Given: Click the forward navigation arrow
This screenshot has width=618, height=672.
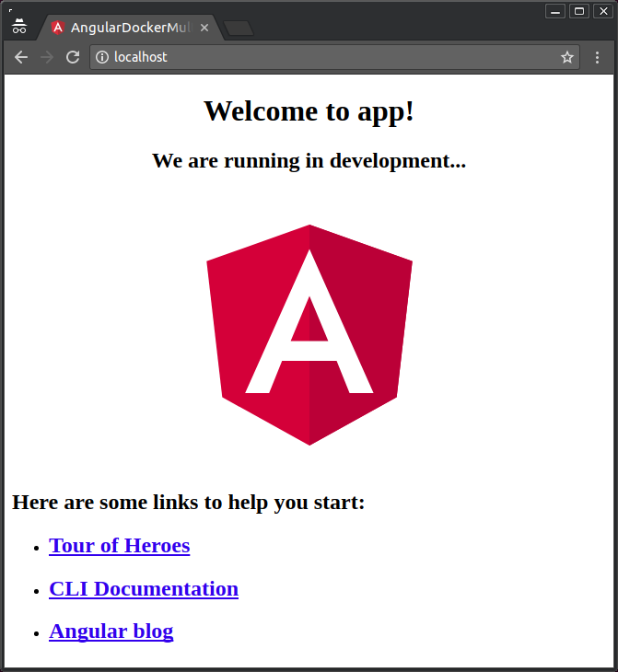Looking at the screenshot, I should [47, 57].
